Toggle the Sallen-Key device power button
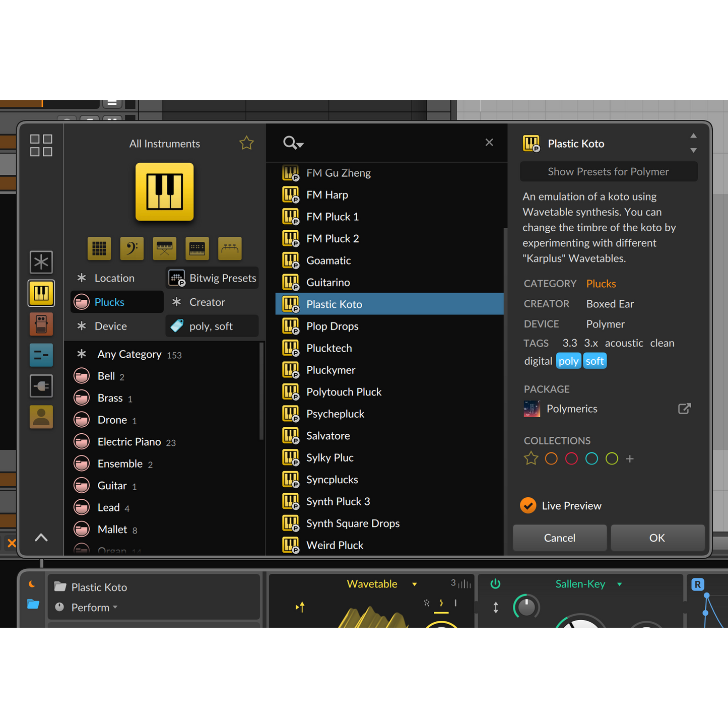This screenshot has width=728, height=728. click(495, 584)
